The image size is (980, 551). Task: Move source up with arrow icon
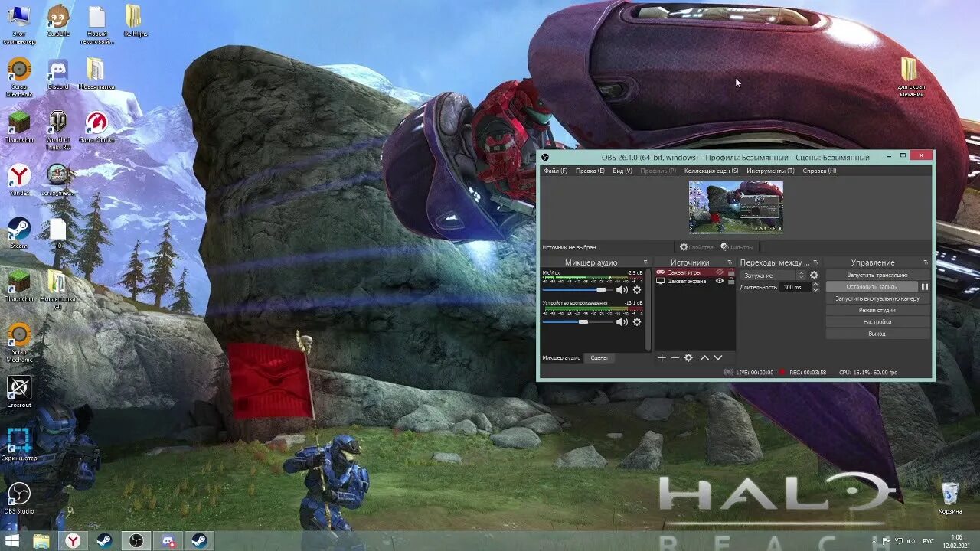[705, 357]
